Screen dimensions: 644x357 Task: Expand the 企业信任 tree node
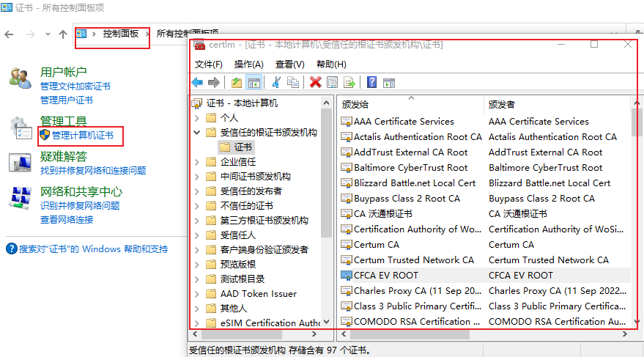click(197, 162)
